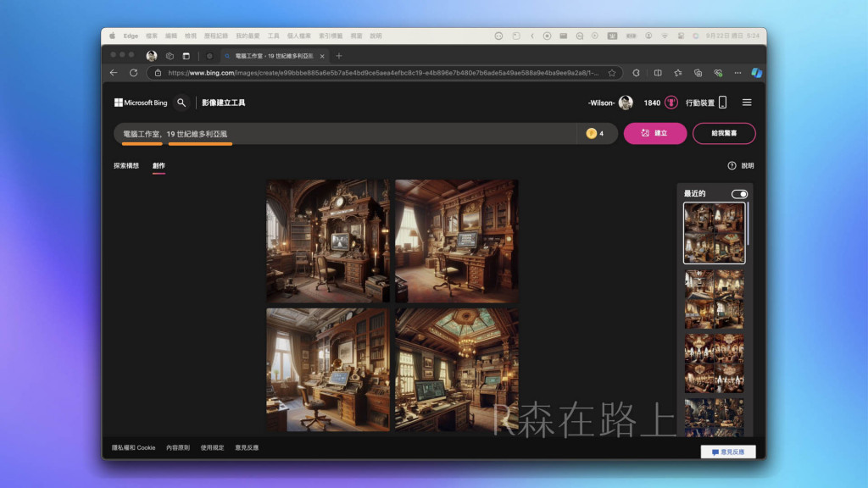Click the help question mark icon
The height and width of the screenshot is (488, 868).
pyautogui.click(x=732, y=165)
